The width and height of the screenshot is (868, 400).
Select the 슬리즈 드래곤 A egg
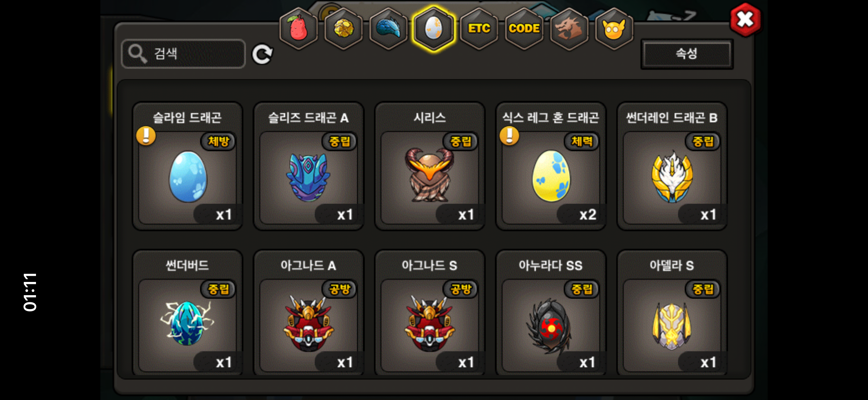(308, 166)
